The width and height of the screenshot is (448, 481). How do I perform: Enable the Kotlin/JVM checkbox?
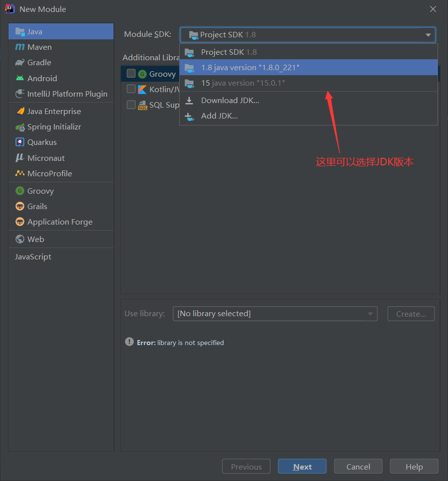(x=131, y=89)
